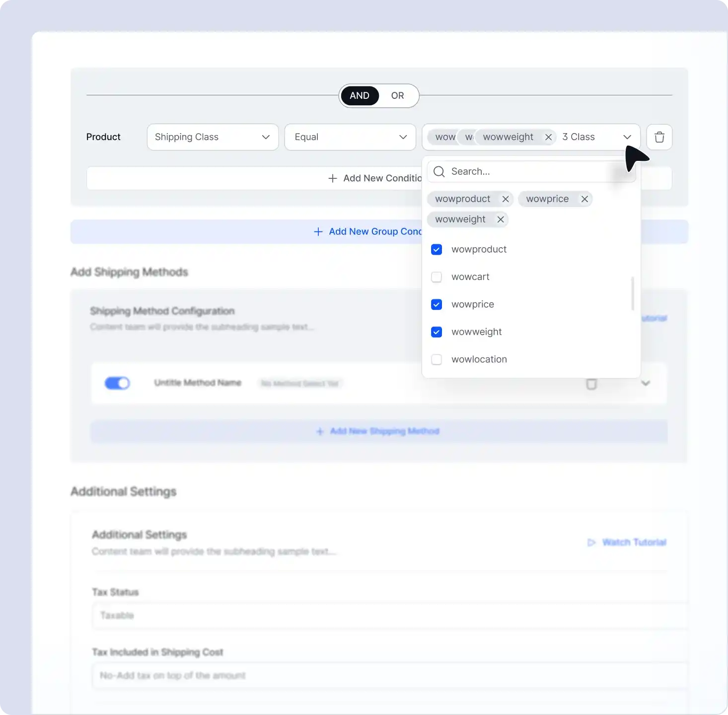This screenshot has height=715, width=728.
Task: Delete the condition row with trash icon
Action: click(x=659, y=137)
